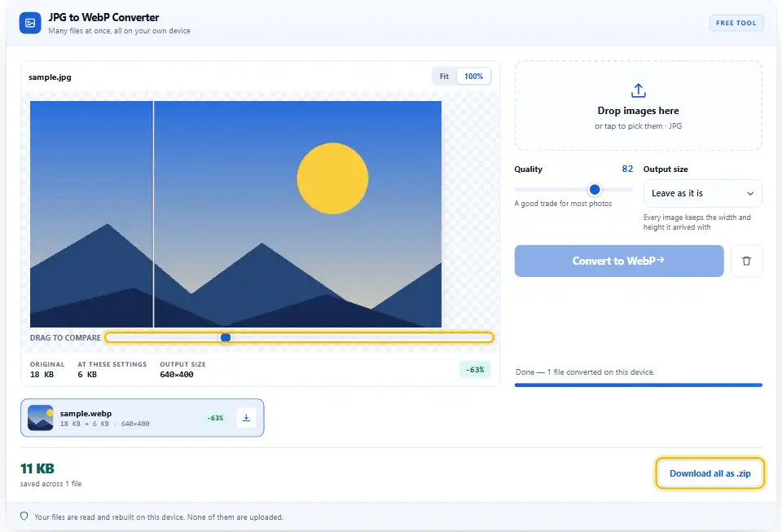Click the drag to compare slider handle
This screenshot has height=532, width=782.
(226, 337)
